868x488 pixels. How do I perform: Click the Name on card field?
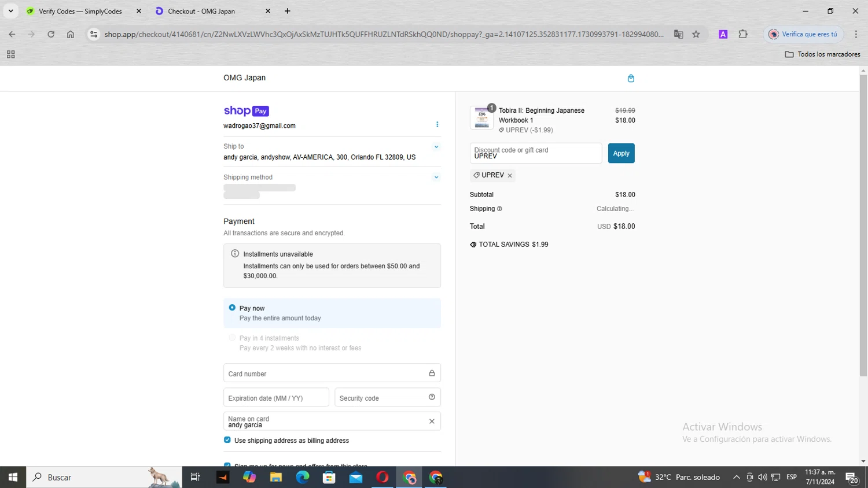coord(332,421)
